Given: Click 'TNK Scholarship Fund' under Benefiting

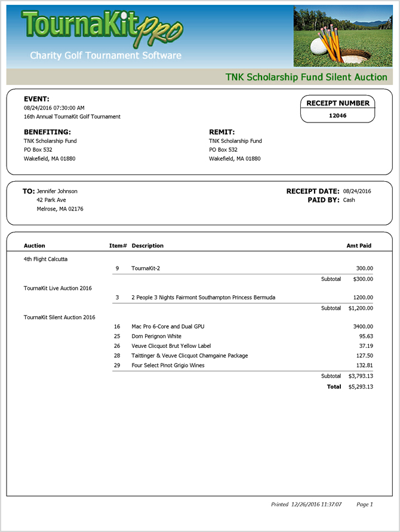Looking at the screenshot, I should tap(50, 141).
